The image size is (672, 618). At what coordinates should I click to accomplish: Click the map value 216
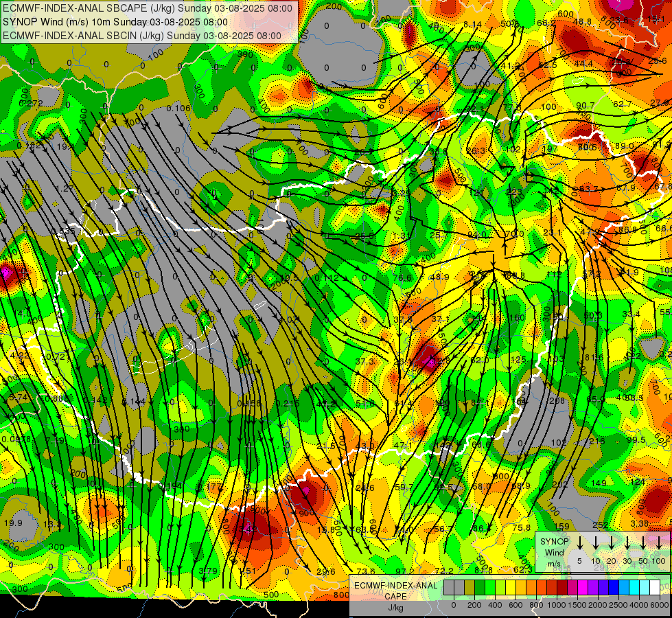click(x=597, y=442)
